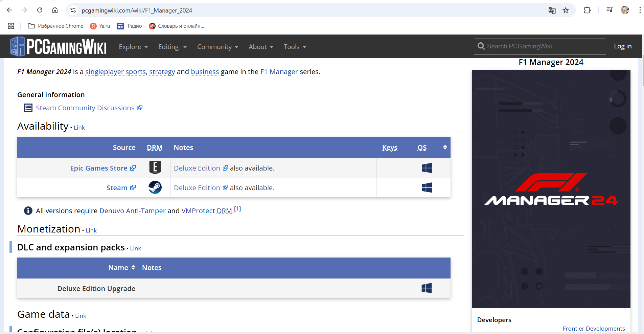Open the extensions puzzle icon
Viewport: 644px width, 334px height.
(x=587, y=10)
